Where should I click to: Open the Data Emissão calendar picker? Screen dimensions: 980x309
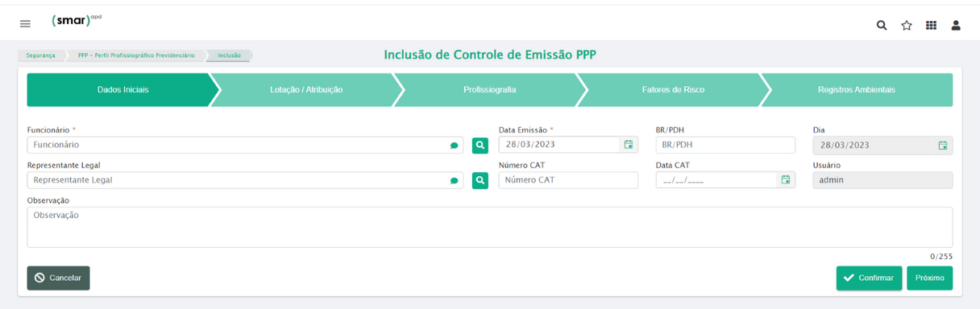pyautogui.click(x=629, y=145)
